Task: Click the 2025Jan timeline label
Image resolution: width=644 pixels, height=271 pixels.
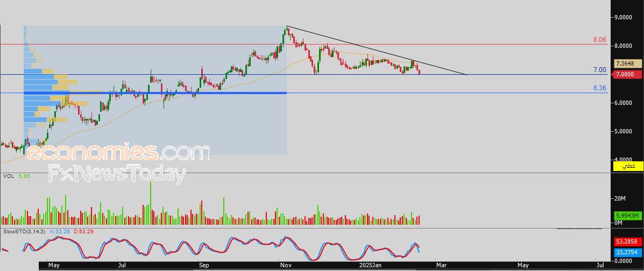Action: [371, 266]
